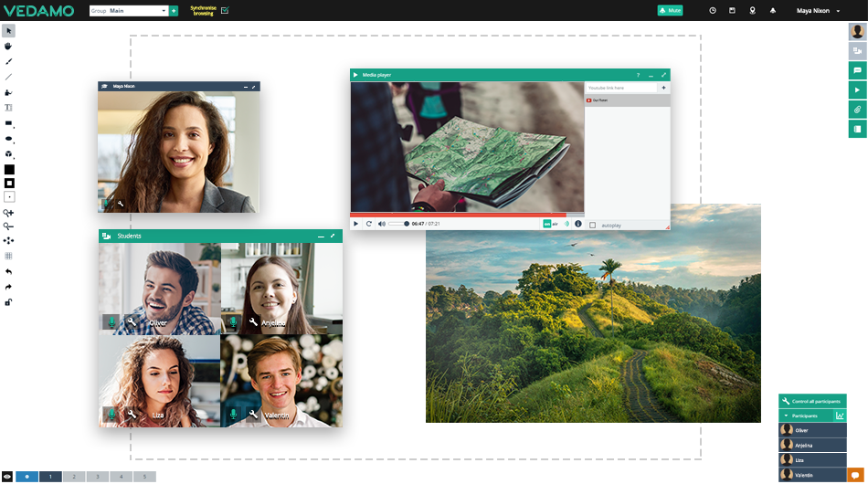Open the Maya Nixon user menu

click(x=818, y=11)
